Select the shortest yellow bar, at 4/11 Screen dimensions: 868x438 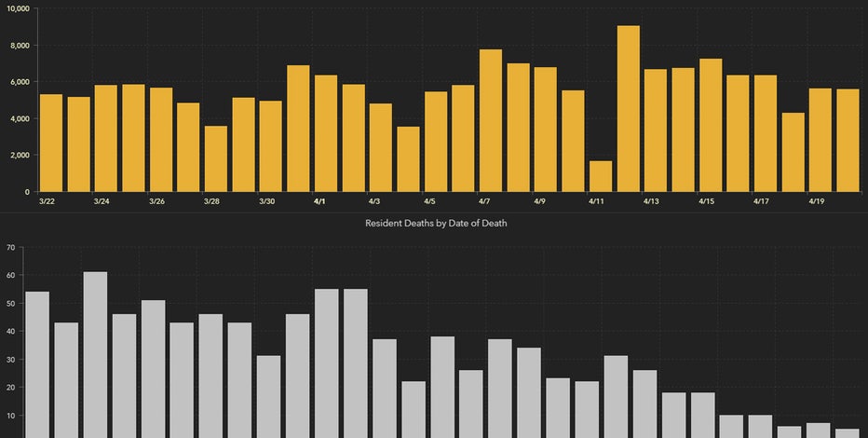pos(601,176)
